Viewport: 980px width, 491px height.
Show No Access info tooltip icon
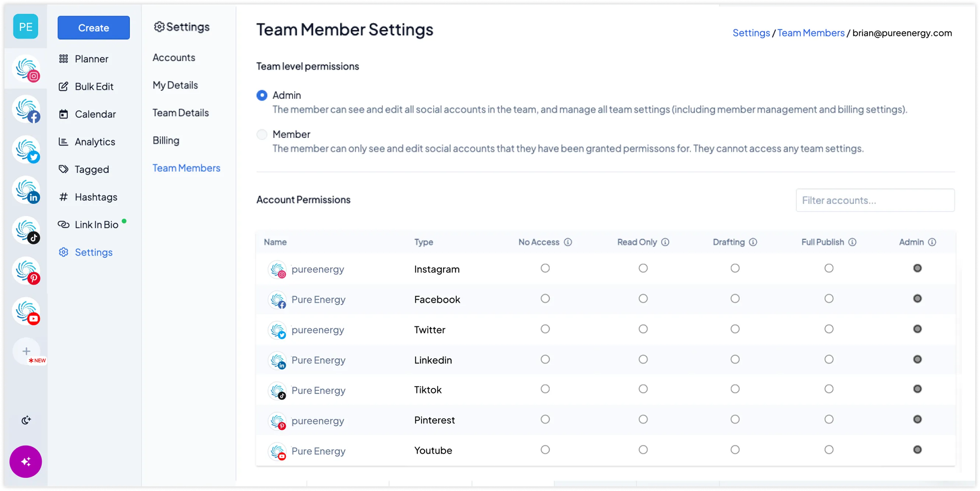568,242
